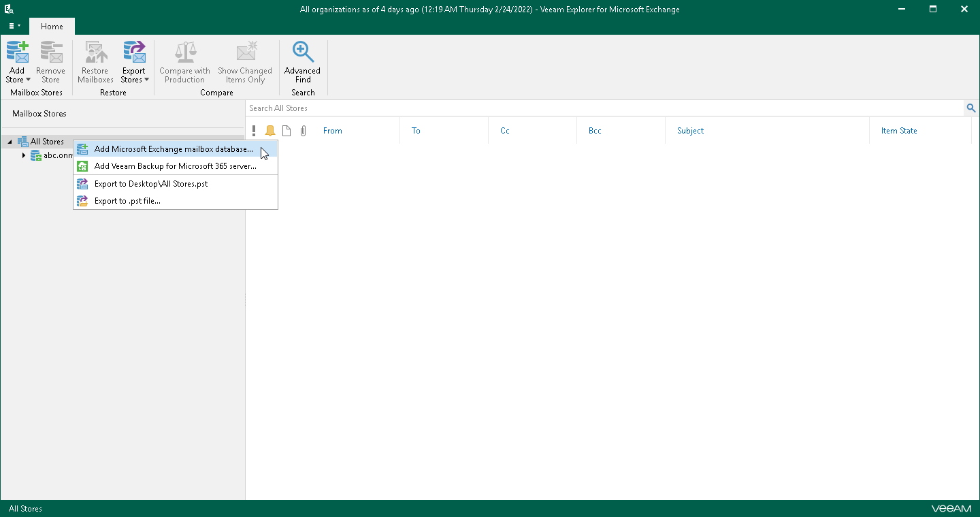Image resolution: width=980 pixels, height=517 pixels.
Task: Select All Stores in the tree
Action: pyautogui.click(x=47, y=142)
